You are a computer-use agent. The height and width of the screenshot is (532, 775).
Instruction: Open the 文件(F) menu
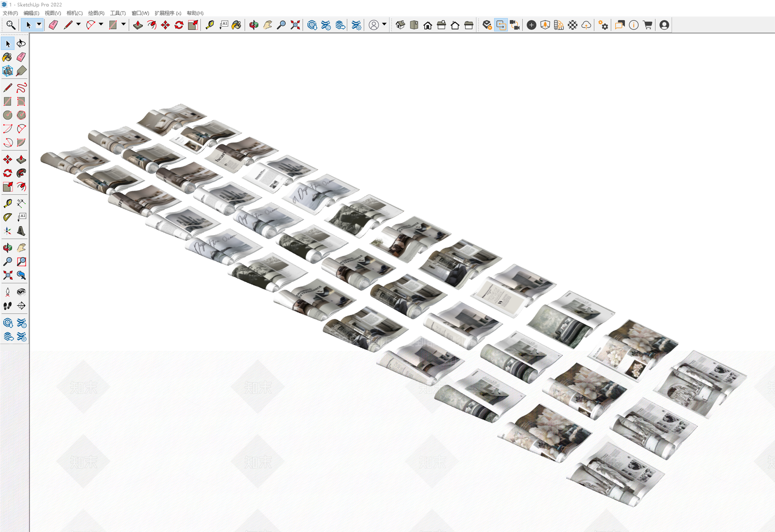[x=11, y=13]
